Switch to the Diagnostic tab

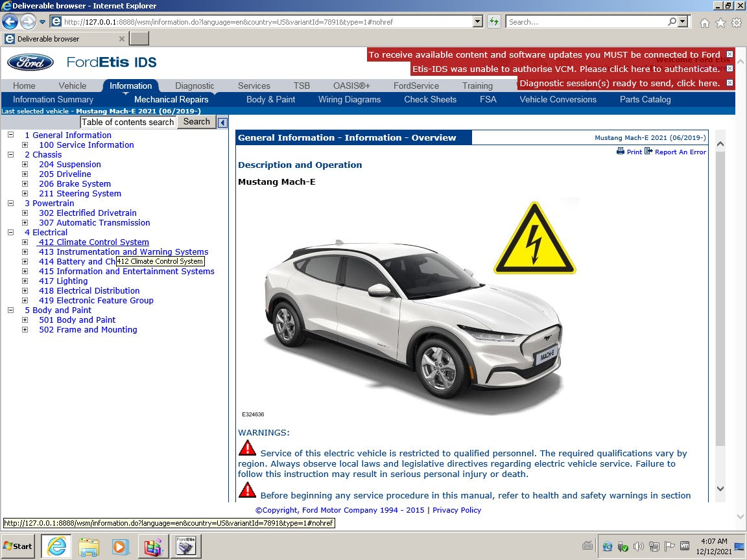coord(195,86)
